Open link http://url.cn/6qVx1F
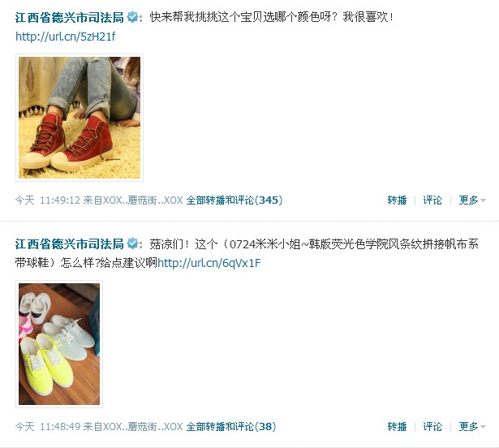Viewport: 499px width, 448px height. pyautogui.click(x=209, y=263)
